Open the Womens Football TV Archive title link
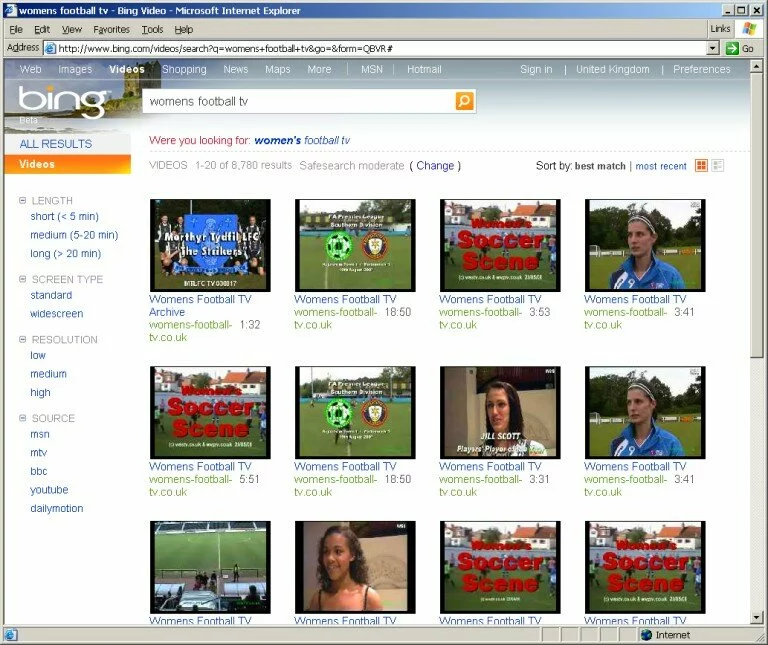This screenshot has width=768, height=645. tap(200, 306)
